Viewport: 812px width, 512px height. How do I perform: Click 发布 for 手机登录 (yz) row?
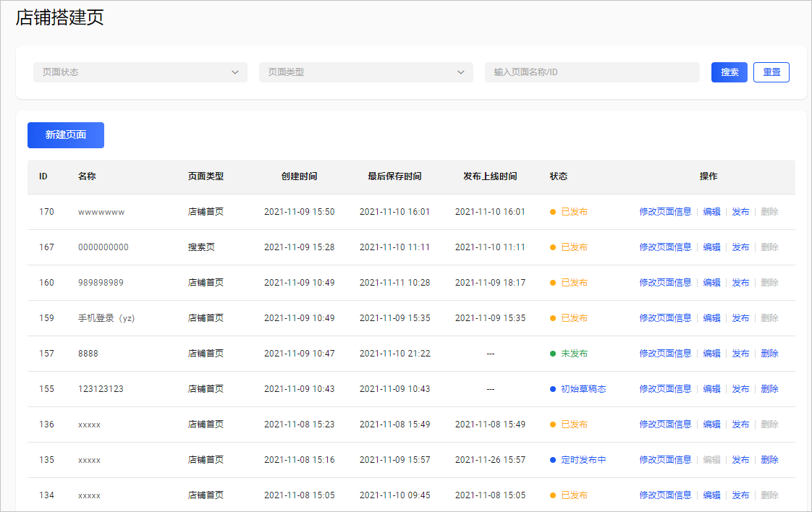740,318
